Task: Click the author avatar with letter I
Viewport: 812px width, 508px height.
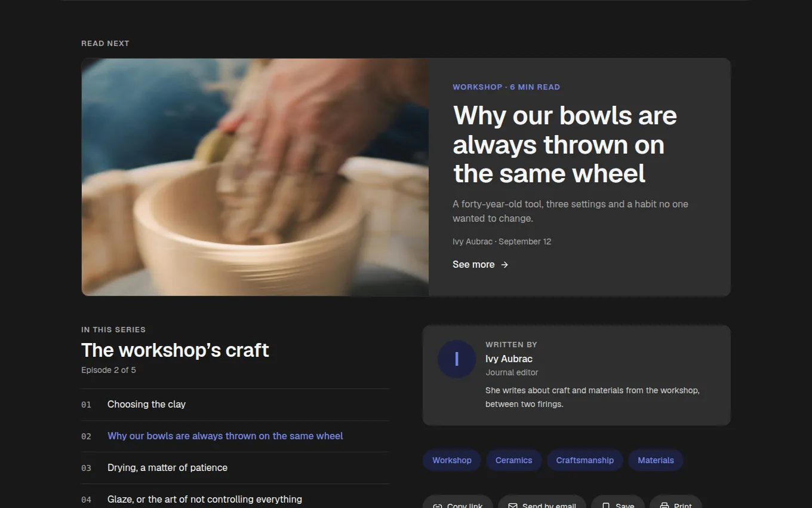Action: point(457,359)
